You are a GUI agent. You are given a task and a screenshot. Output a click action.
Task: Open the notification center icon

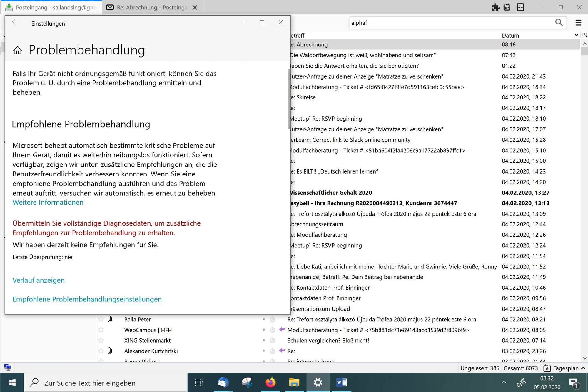point(573,383)
